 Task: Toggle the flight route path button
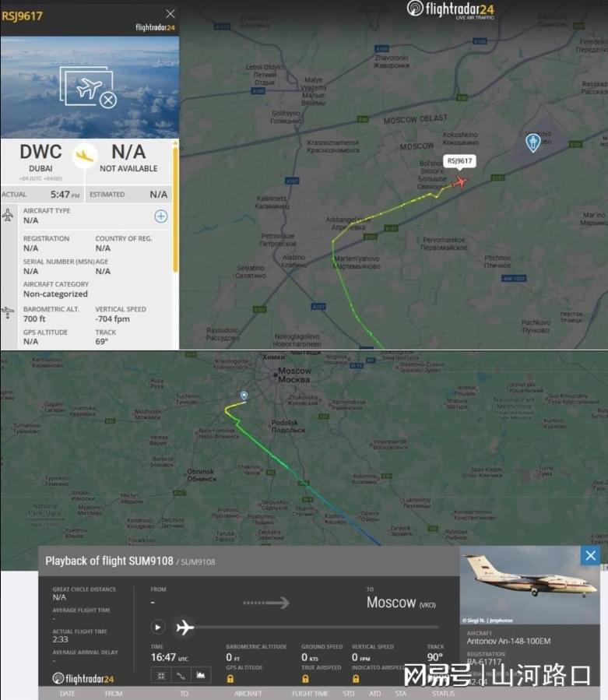tap(181, 676)
